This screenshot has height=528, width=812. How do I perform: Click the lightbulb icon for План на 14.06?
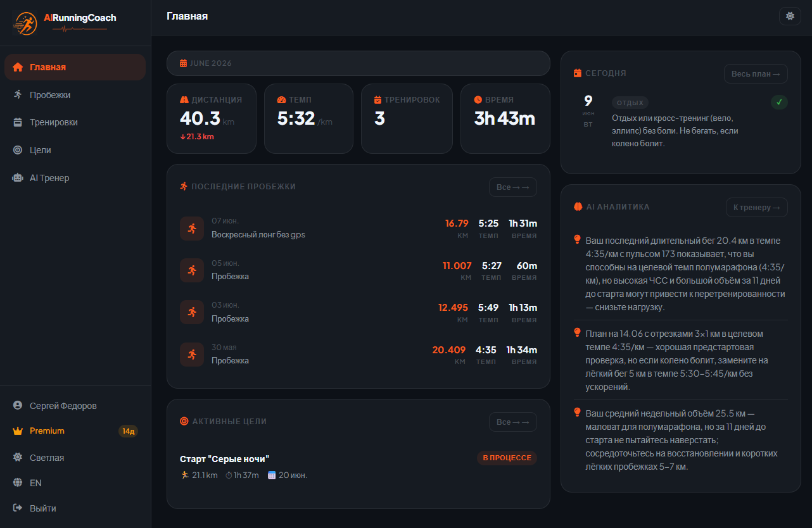coord(577,332)
